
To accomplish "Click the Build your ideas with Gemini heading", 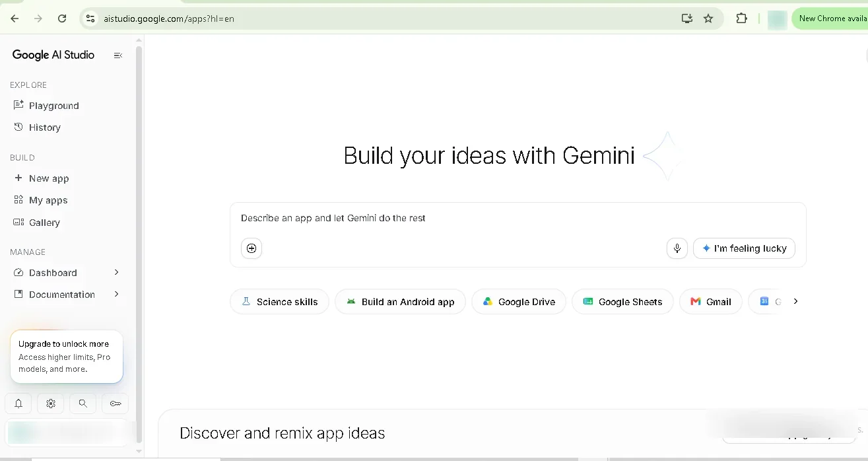I will coord(489,156).
